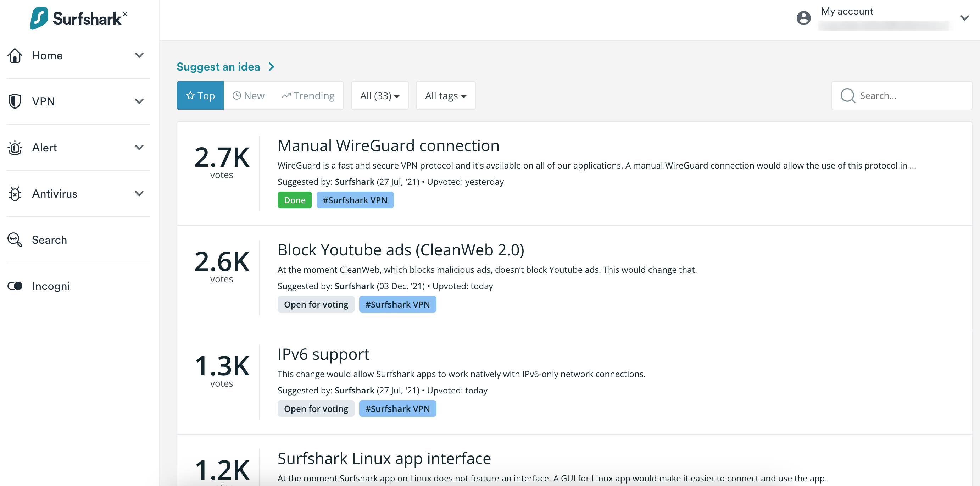Open the My account dropdown chevron
This screenshot has width=980, height=486.
[964, 18]
